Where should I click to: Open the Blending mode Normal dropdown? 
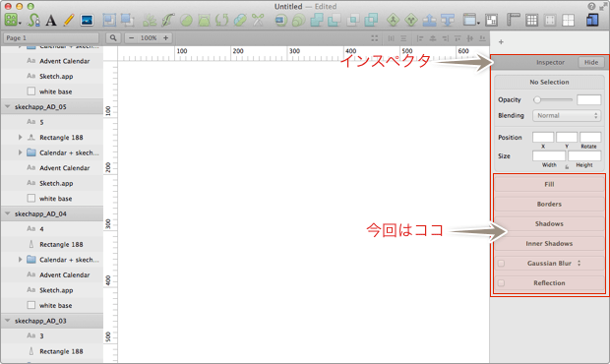tap(567, 115)
